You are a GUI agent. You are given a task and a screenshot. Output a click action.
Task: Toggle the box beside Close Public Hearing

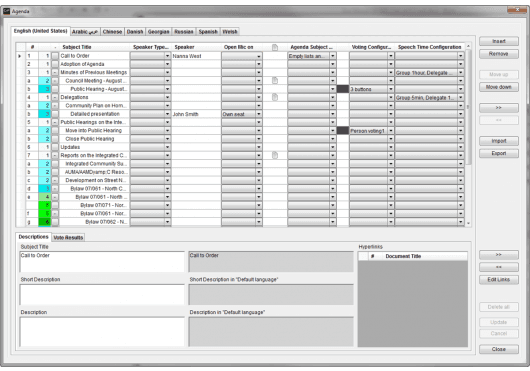tap(55, 139)
